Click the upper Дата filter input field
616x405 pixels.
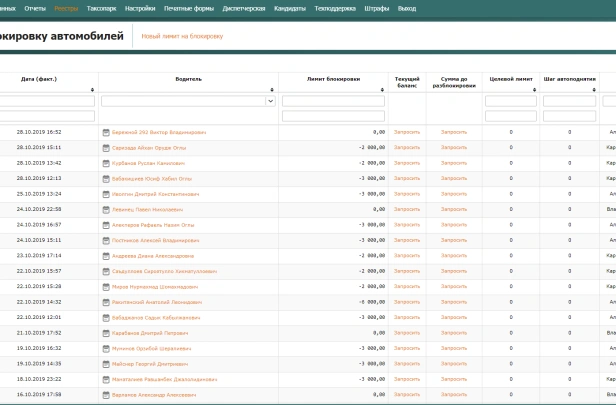[x=47, y=101]
